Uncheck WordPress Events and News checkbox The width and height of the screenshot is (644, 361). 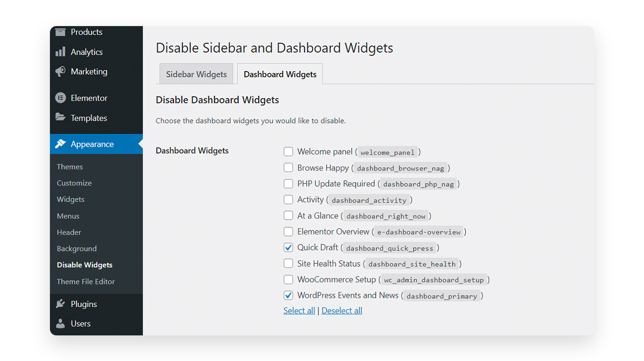288,295
